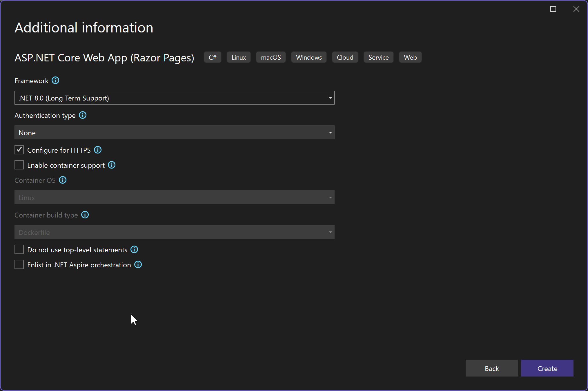
Task: Click the Framework info icon
Action: pyautogui.click(x=55, y=81)
